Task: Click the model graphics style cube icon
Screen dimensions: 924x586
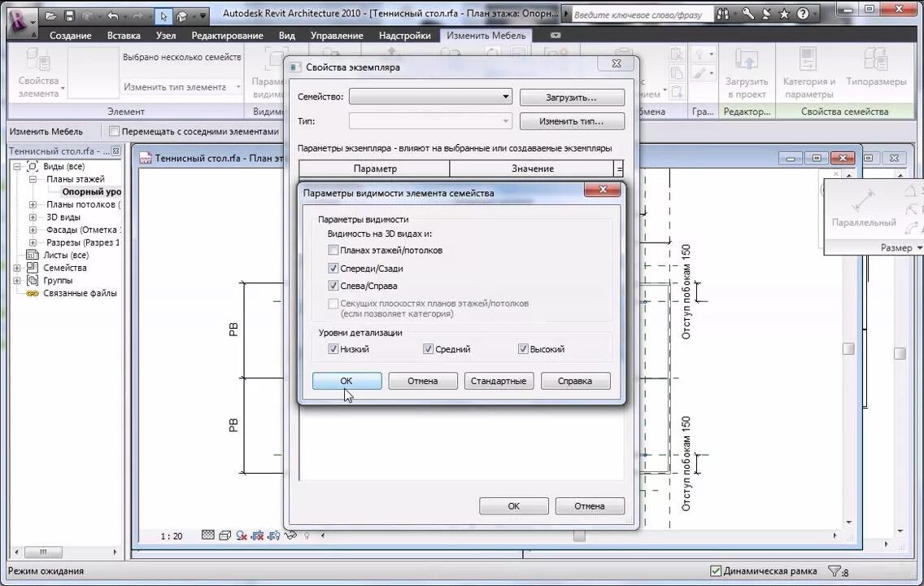Action: tap(224, 536)
